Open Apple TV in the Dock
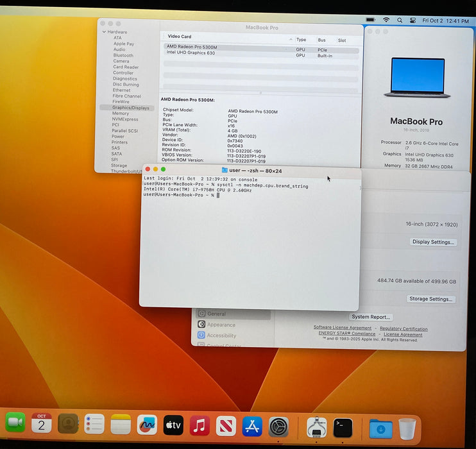 pyautogui.click(x=173, y=425)
